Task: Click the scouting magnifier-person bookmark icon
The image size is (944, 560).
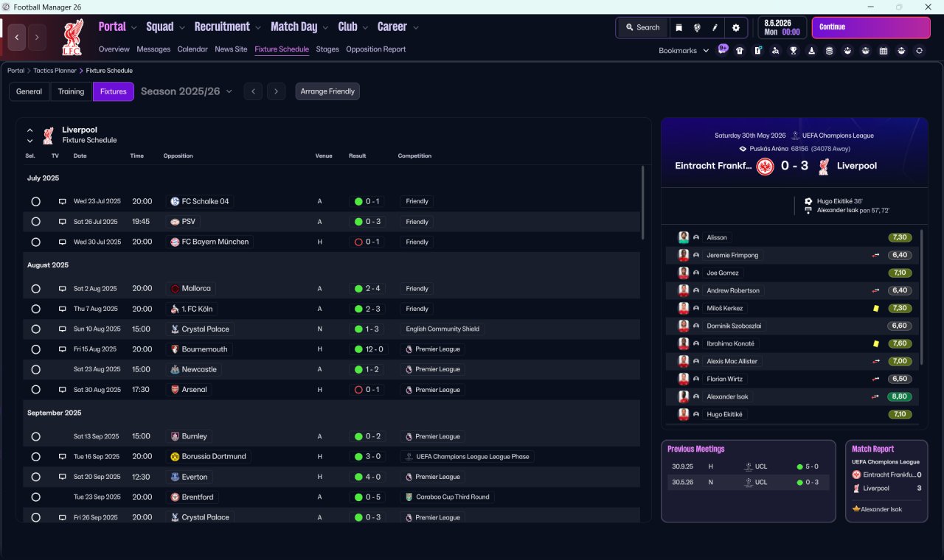Action: [x=776, y=51]
